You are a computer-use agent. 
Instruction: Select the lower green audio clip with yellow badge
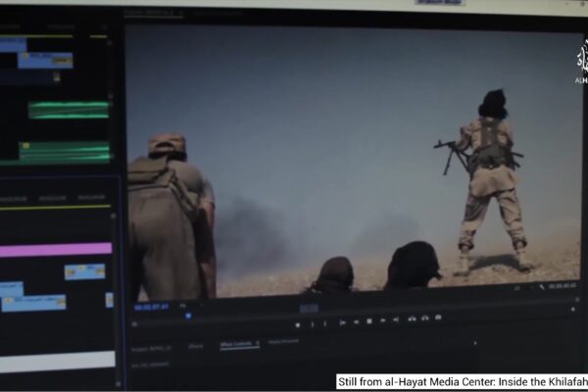(65, 152)
